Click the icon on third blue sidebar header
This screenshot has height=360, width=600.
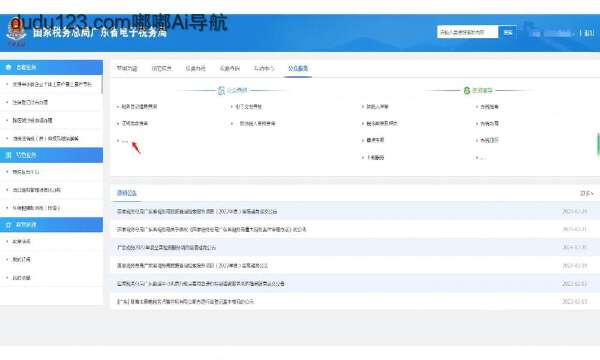click(x=9, y=225)
